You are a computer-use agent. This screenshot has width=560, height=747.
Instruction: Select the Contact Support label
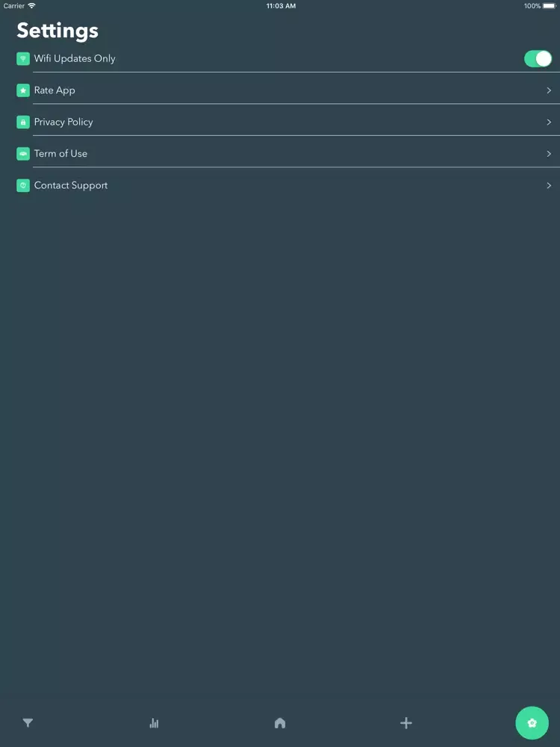(71, 186)
